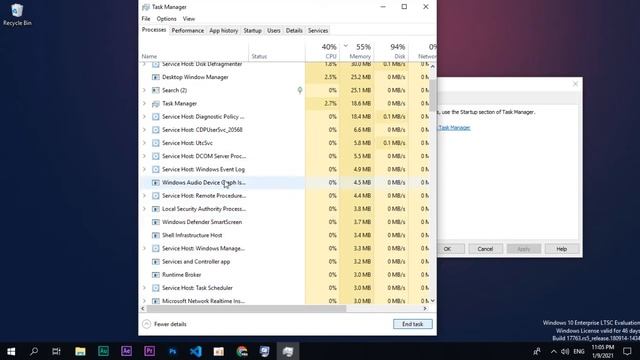Screen dimensions: 640x360
Task: Launch Visual Studio Code from taskbar
Action: point(196,351)
